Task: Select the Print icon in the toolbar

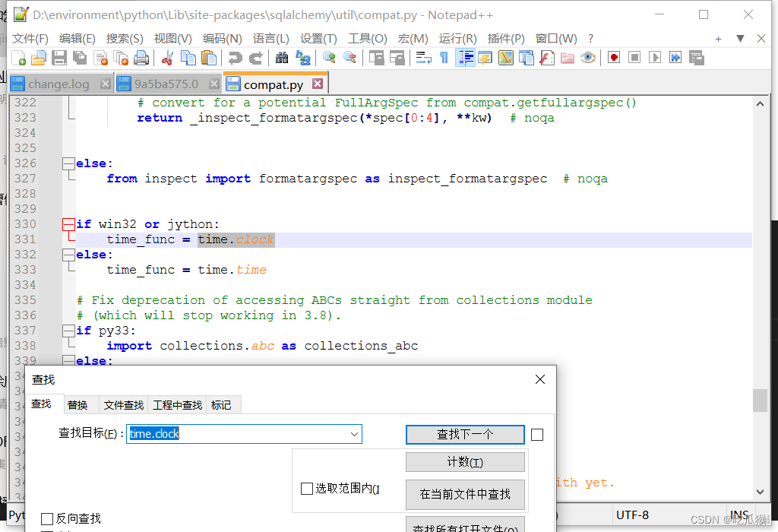Action: (140, 57)
